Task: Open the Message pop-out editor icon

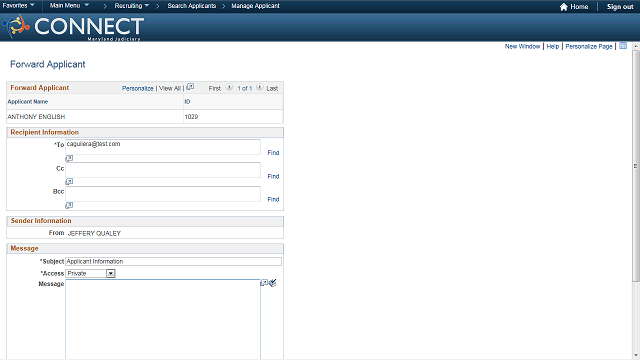Action: [x=264, y=282]
